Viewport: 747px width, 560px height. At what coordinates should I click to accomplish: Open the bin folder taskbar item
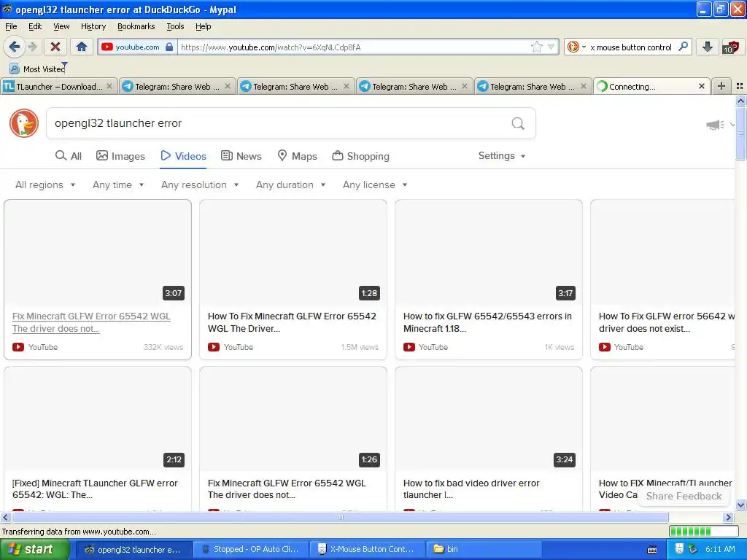tap(483, 550)
